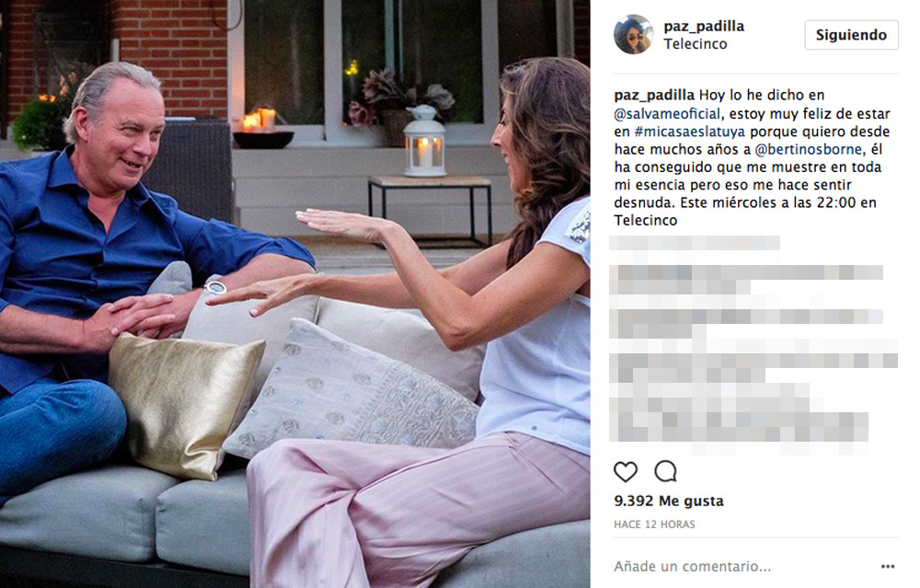Screen dimensions: 920x588
Task: Open the comment bubble icon
Action: pos(666,471)
